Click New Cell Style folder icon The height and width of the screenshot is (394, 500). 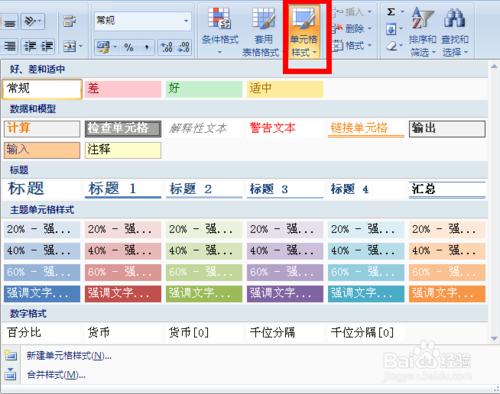(x=11, y=356)
